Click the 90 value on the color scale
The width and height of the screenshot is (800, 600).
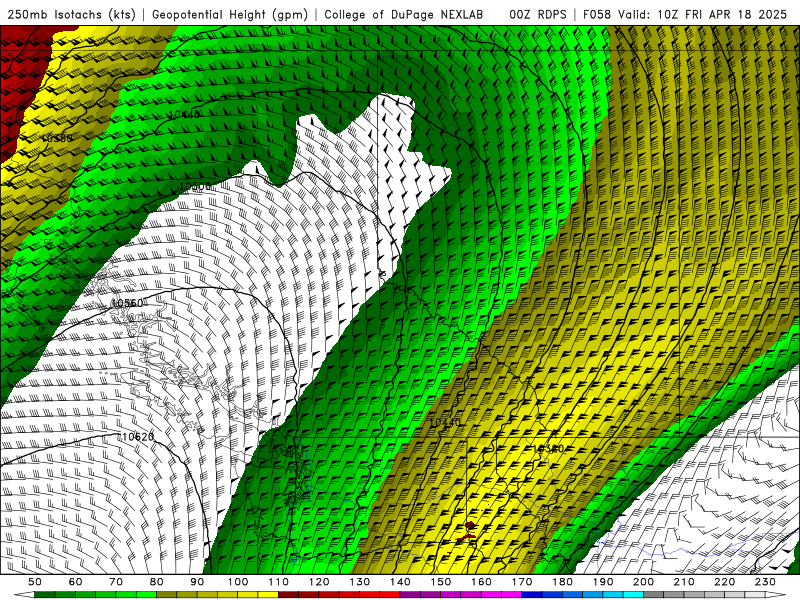pos(197,582)
